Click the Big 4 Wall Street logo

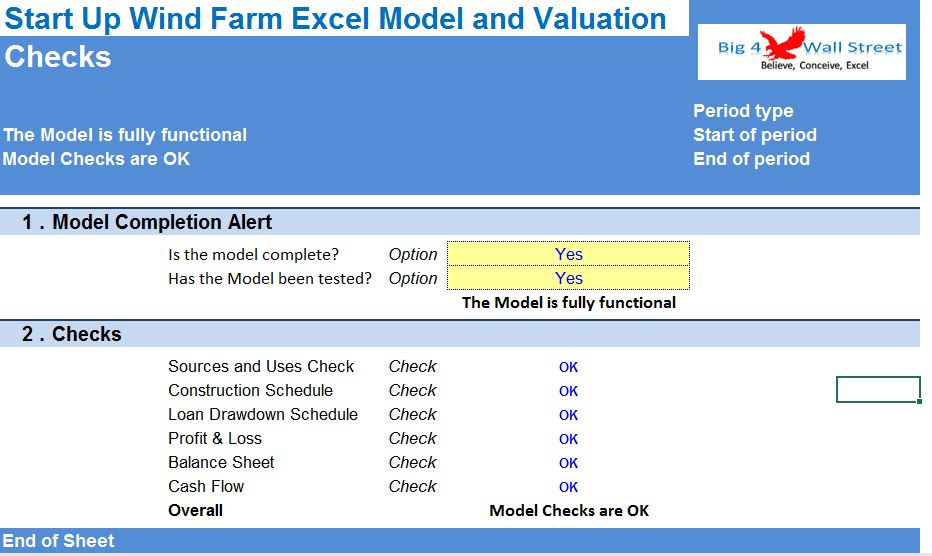coord(801,52)
